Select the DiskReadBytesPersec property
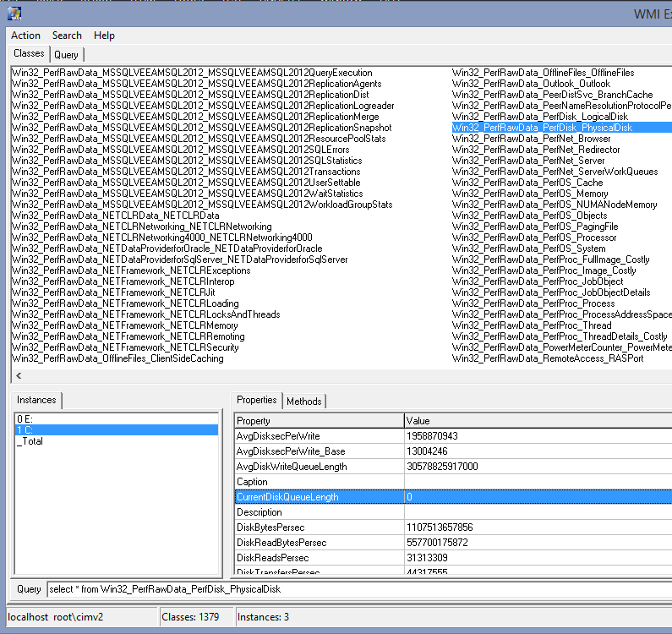This screenshot has width=672, height=634. 453,543
